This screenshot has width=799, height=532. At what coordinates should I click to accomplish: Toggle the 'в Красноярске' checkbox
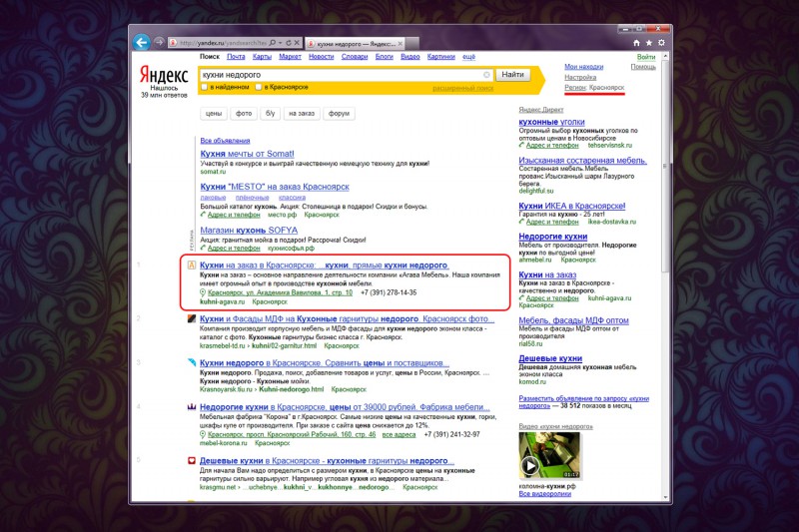[259, 87]
